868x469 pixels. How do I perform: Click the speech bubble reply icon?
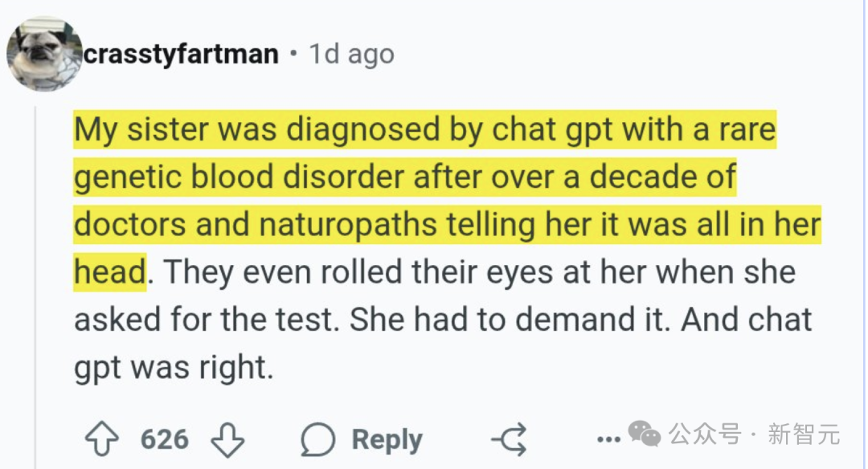pos(317,440)
